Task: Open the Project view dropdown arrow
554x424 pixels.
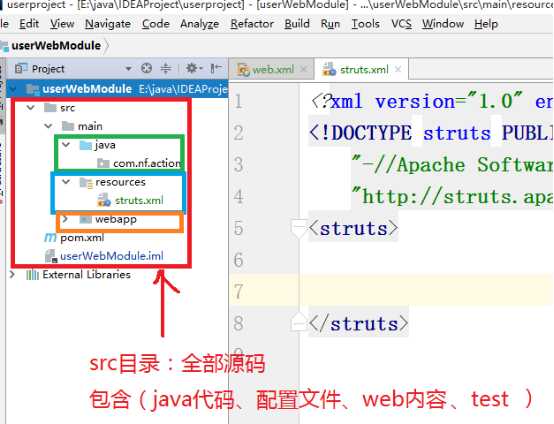Action: [x=128, y=68]
